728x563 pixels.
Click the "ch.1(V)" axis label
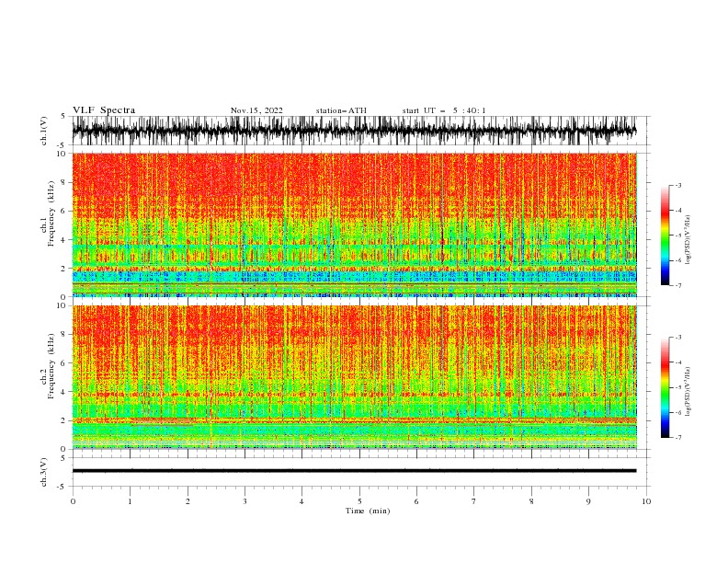click(44, 131)
